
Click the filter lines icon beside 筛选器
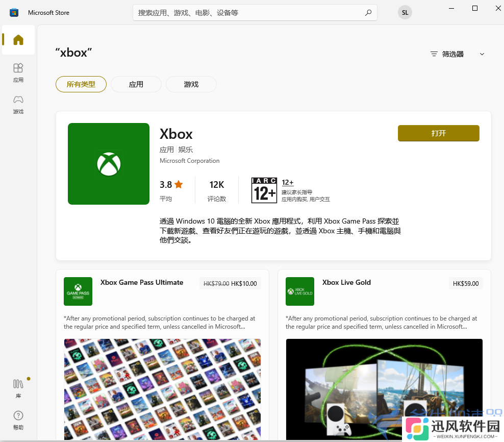[434, 54]
